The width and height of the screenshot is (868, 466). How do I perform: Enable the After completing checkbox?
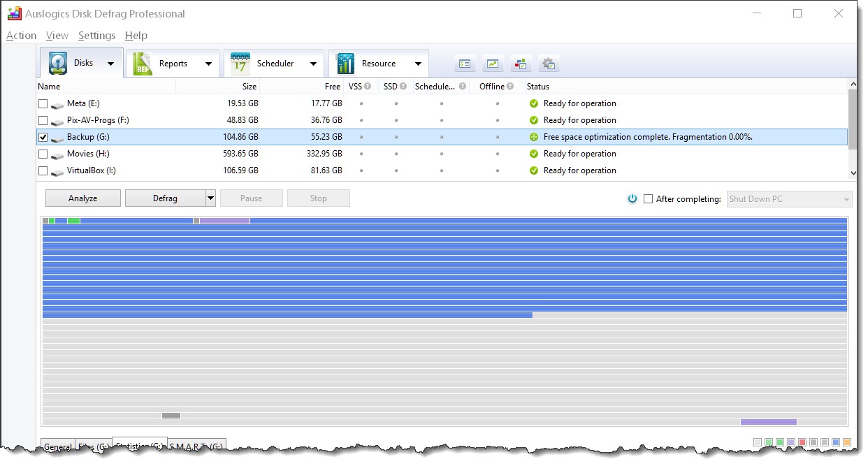pos(649,199)
